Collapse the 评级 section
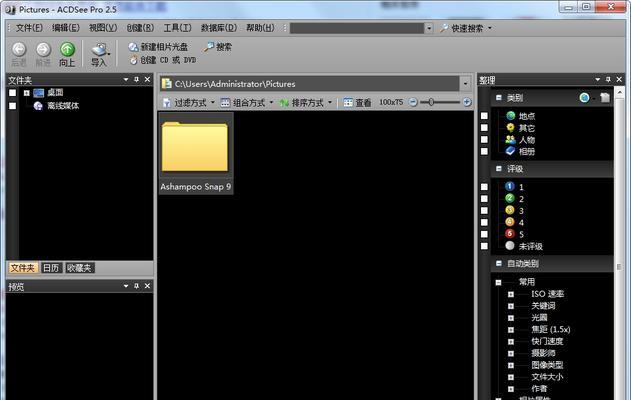 tap(499, 169)
